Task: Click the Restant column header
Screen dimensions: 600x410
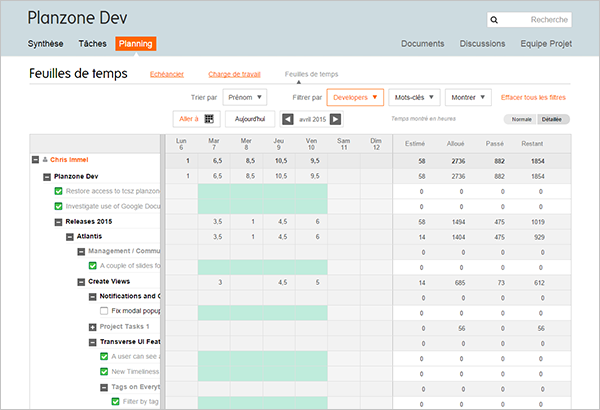Action: [x=532, y=144]
